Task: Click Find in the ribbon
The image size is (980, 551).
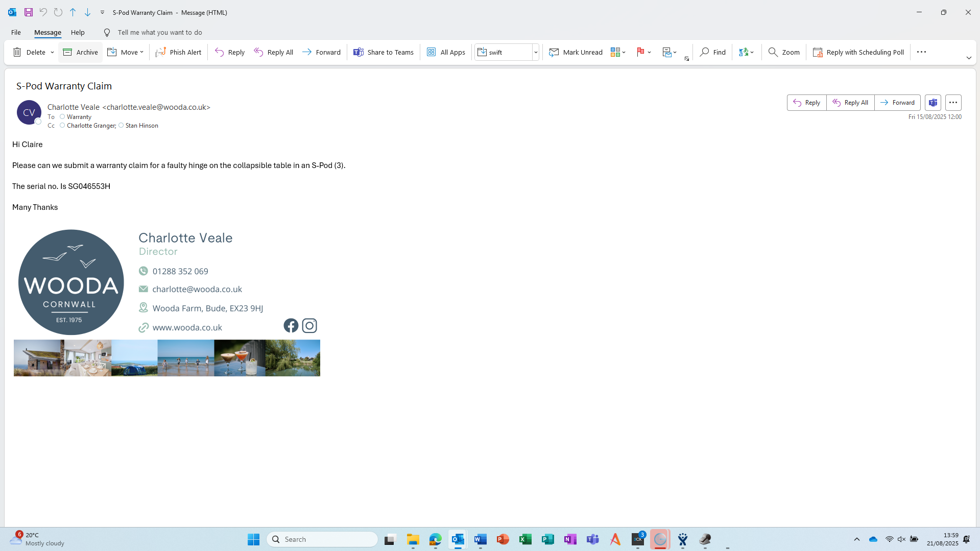Action: 712,52
